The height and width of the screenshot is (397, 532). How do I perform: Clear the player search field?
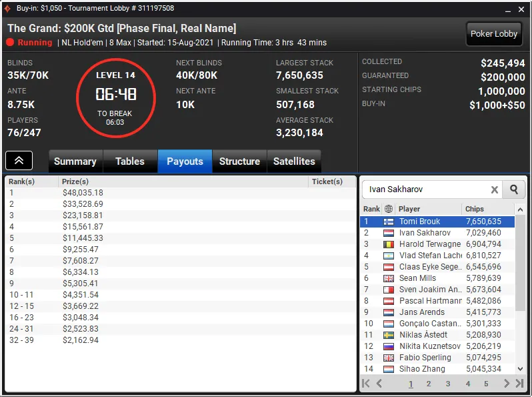[495, 190]
